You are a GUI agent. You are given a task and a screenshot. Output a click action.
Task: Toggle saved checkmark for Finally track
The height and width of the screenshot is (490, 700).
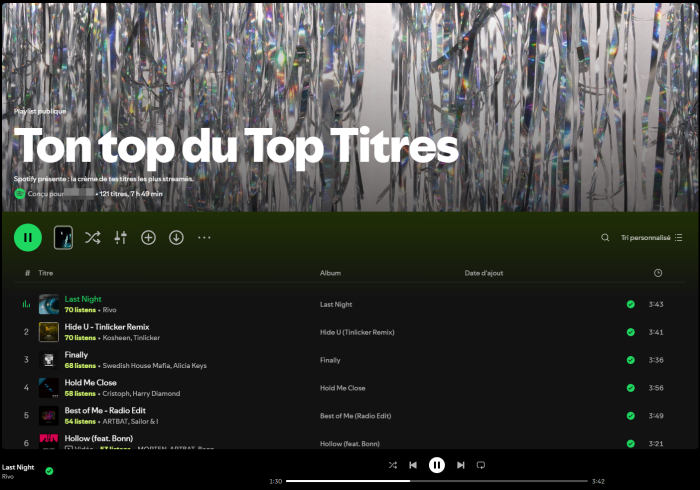630,360
